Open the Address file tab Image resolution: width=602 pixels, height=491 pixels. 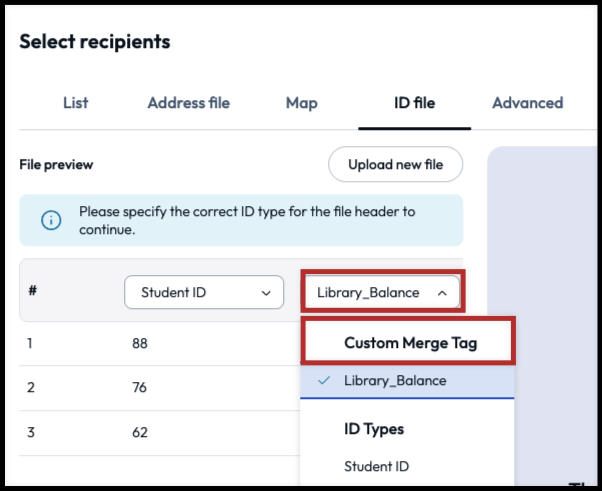tap(188, 103)
